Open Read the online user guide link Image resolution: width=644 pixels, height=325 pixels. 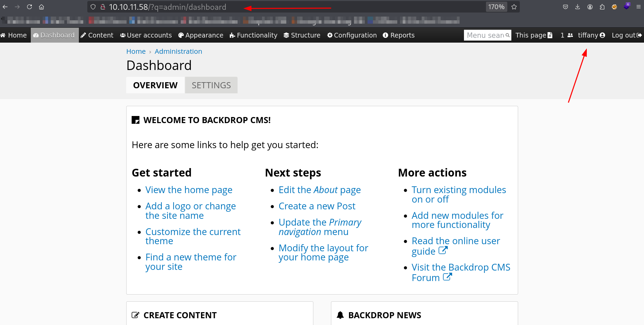click(456, 246)
